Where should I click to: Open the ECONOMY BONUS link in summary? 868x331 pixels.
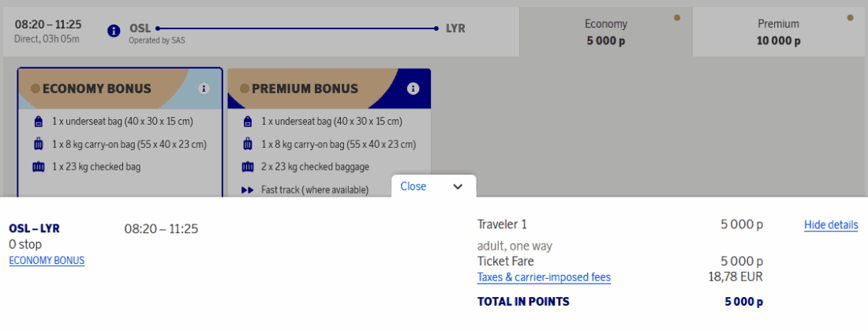click(47, 261)
